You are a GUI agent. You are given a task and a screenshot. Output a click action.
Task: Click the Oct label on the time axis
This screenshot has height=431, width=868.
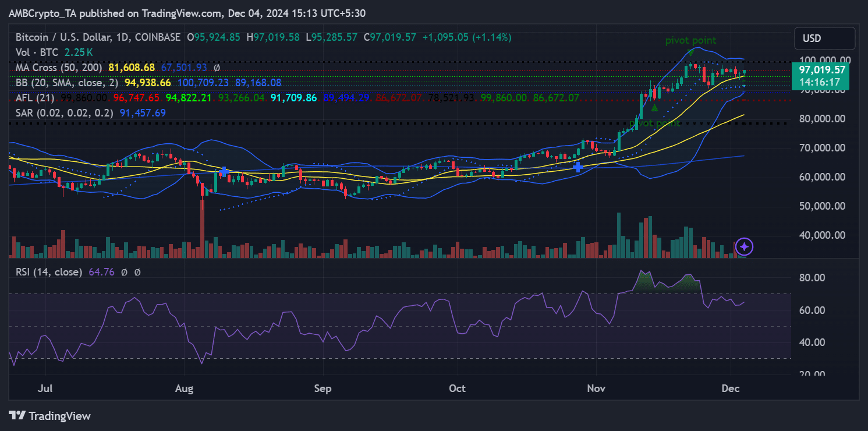(458, 388)
